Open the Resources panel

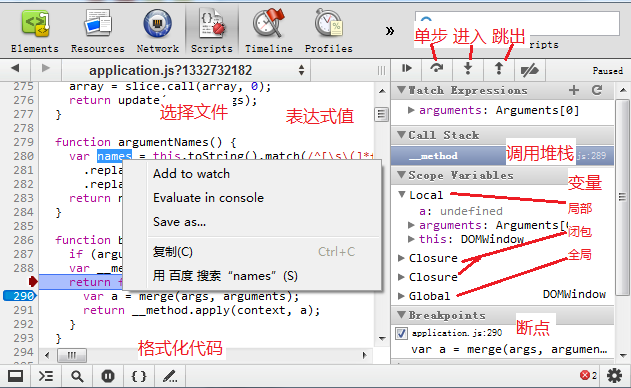[98, 31]
